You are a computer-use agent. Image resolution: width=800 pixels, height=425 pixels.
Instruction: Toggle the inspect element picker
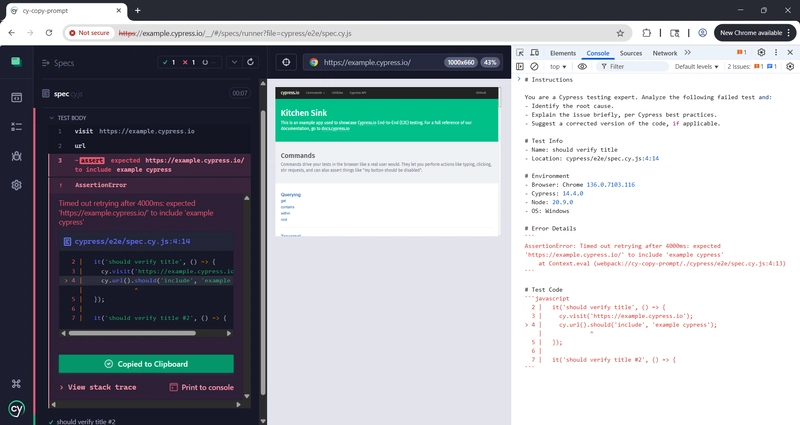[x=520, y=53]
